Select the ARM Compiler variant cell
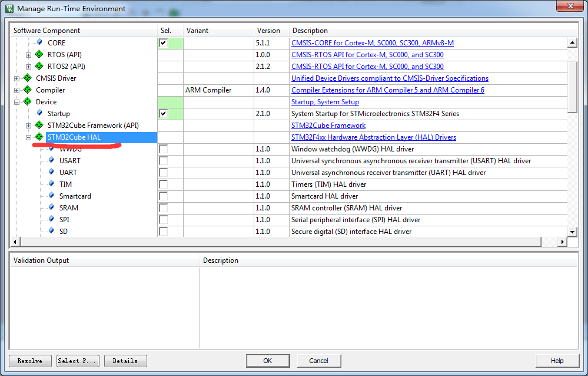 (x=218, y=90)
